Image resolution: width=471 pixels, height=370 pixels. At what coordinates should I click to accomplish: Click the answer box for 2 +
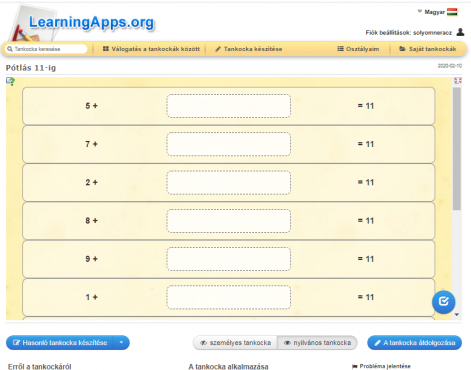pyautogui.click(x=229, y=183)
